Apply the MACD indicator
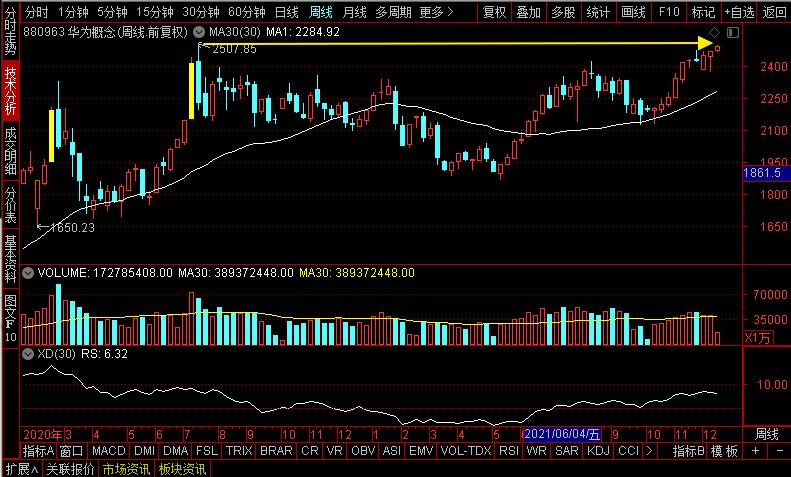The height and width of the screenshot is (477, 791). (x=108, y=451)
